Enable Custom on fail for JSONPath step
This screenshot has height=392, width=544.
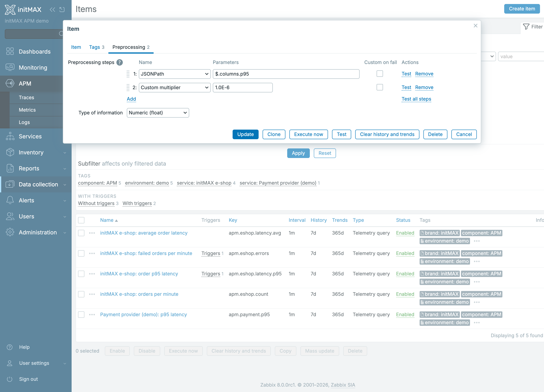pyautogui.click(x=380, y=74)
